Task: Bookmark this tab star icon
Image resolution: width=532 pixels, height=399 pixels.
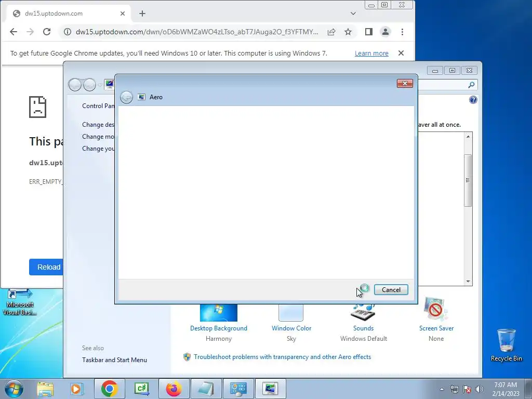Action: click(x=348, y=32)
